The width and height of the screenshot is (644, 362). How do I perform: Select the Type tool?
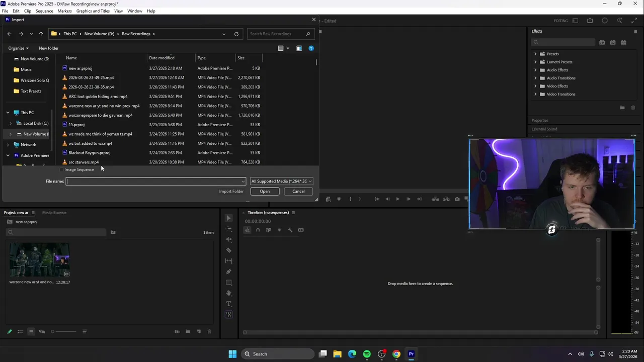coord(229,304)
